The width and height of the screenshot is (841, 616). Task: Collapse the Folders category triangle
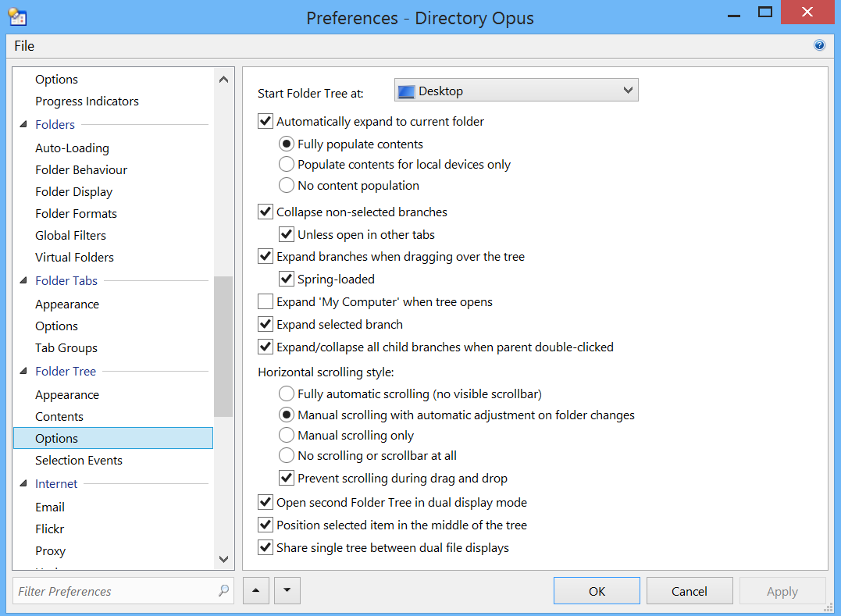coord(23,124)
